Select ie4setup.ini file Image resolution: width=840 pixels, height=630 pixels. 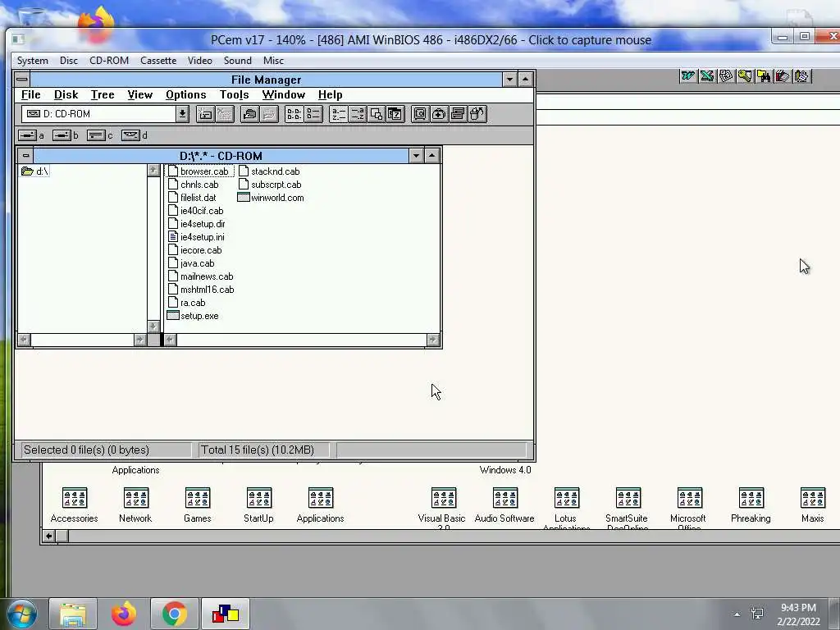click(196, 237)
